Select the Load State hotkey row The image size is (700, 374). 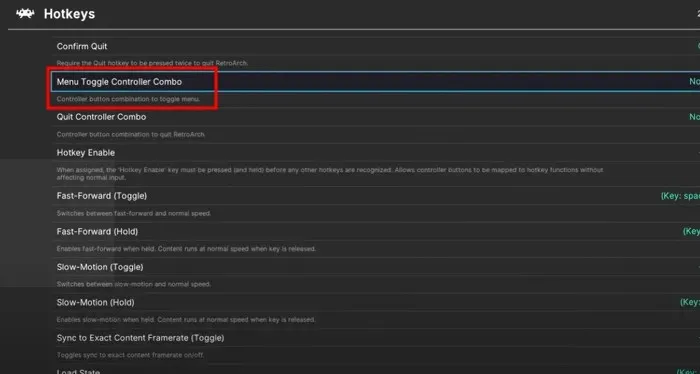(376, 370)
